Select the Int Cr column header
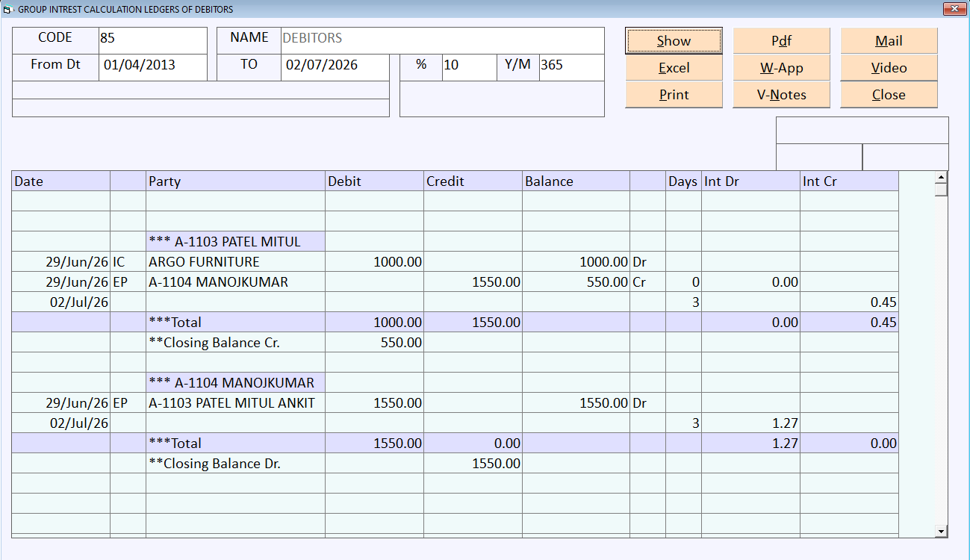Image resolution: width=970 pixels, height=560 pixels. pyautogui.click(x=849, y=181)
